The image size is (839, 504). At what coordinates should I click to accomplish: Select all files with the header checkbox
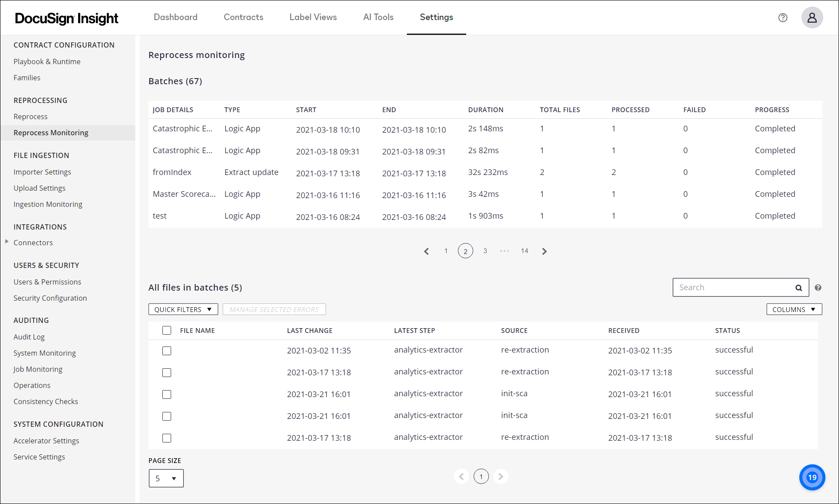pos(167,330)
